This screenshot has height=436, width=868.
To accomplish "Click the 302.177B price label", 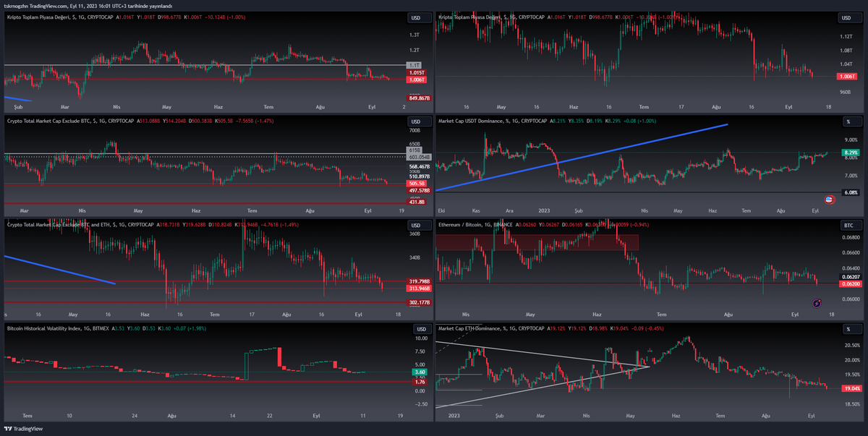I will pyautogui.click(x=419, y=302).
